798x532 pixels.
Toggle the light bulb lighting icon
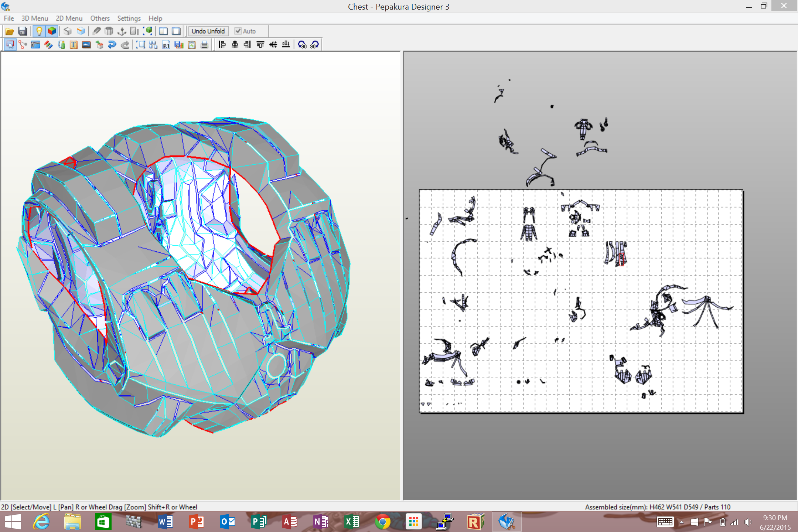coord(39,31)
